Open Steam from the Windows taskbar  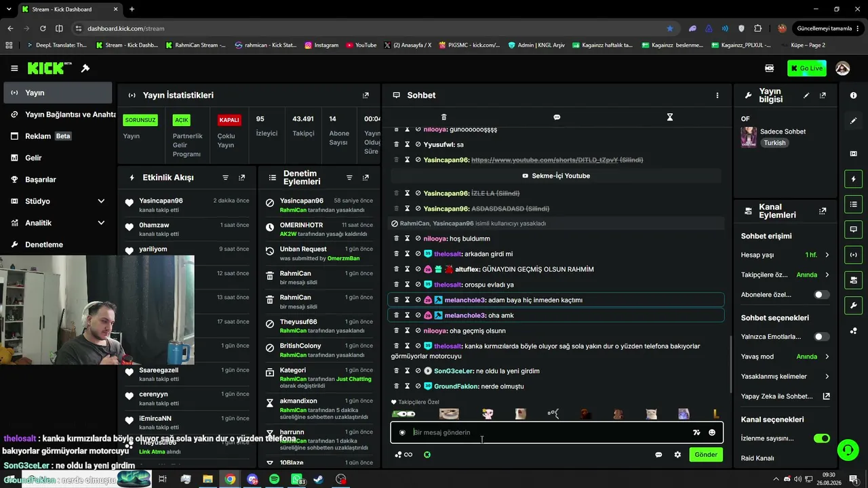pyautogui.click(x=319, y=479)
